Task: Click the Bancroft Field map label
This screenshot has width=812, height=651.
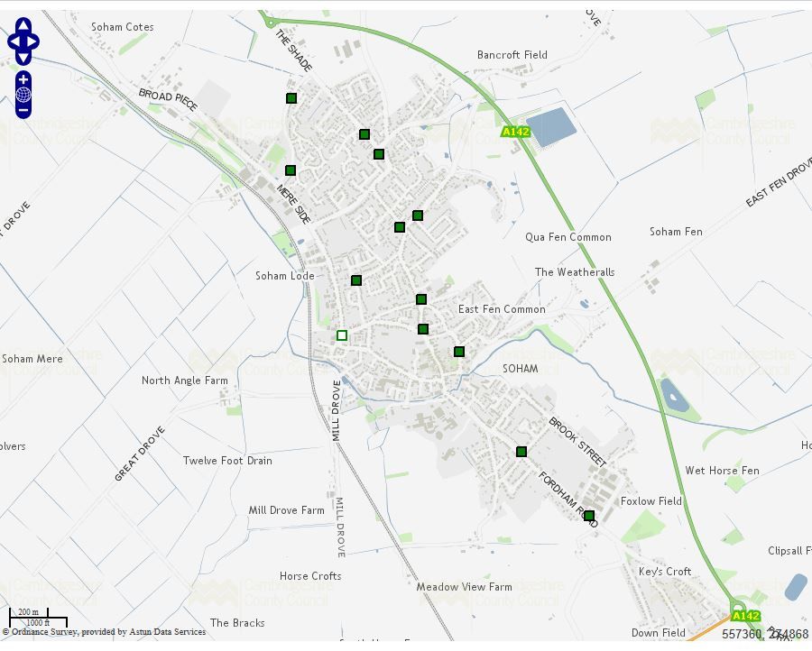Action: 512,55
